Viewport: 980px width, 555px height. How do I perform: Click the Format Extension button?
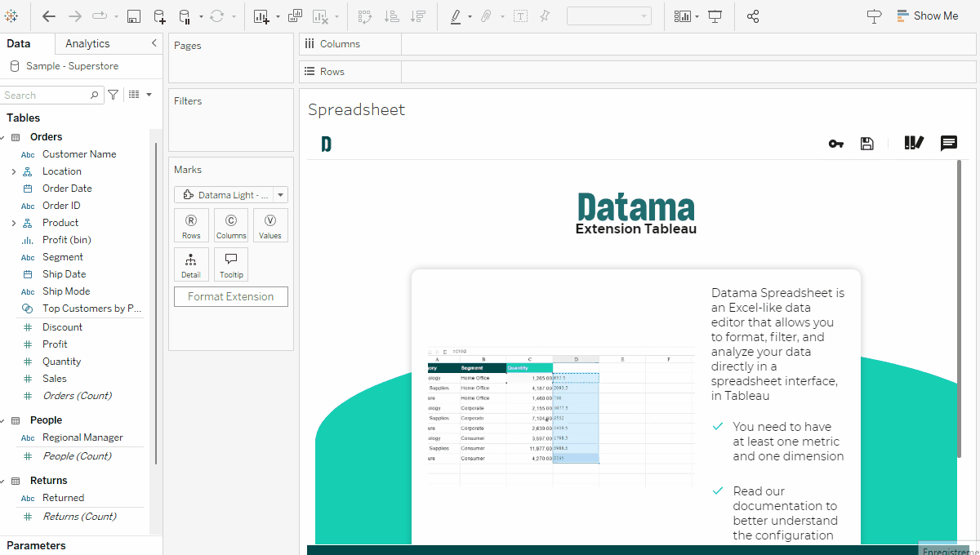point(231,296)
